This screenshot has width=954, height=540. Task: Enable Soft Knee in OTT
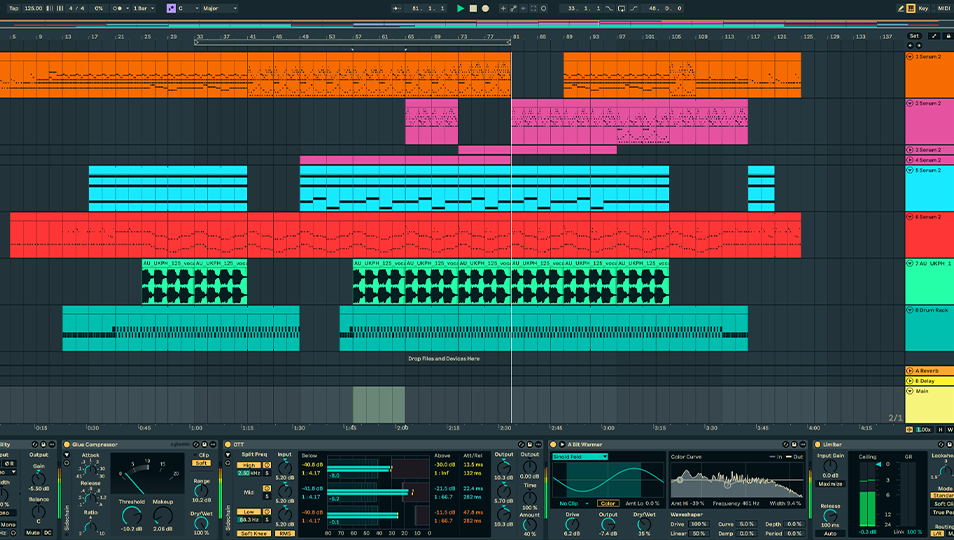(x=252, y=533)
